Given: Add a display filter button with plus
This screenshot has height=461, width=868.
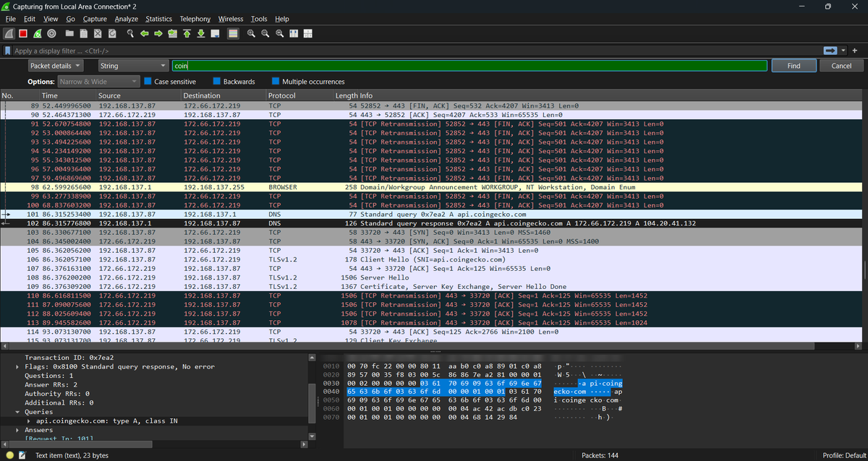Looking at the screenshot, I should [855, 51].
